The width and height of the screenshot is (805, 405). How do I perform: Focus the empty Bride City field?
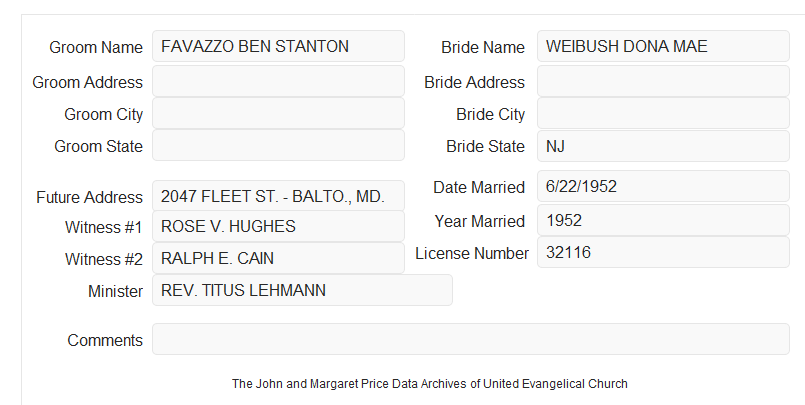[x=663, y=113]
